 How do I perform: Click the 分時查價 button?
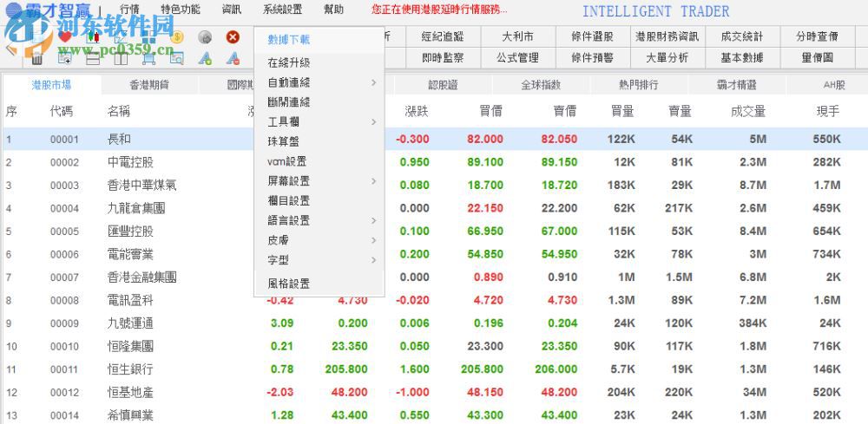point(817,37)
